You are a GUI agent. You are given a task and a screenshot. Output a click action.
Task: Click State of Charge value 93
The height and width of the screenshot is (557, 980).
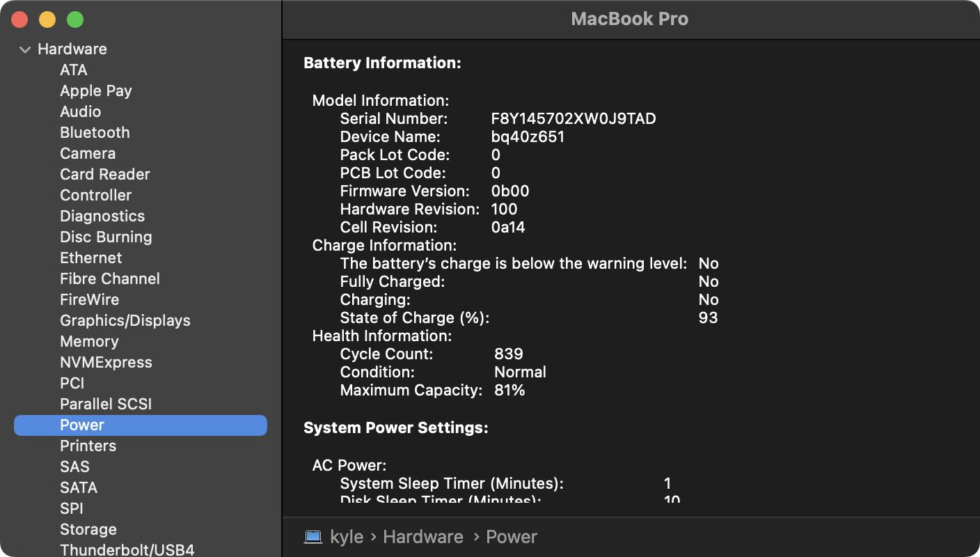click(x=708, y=317)
